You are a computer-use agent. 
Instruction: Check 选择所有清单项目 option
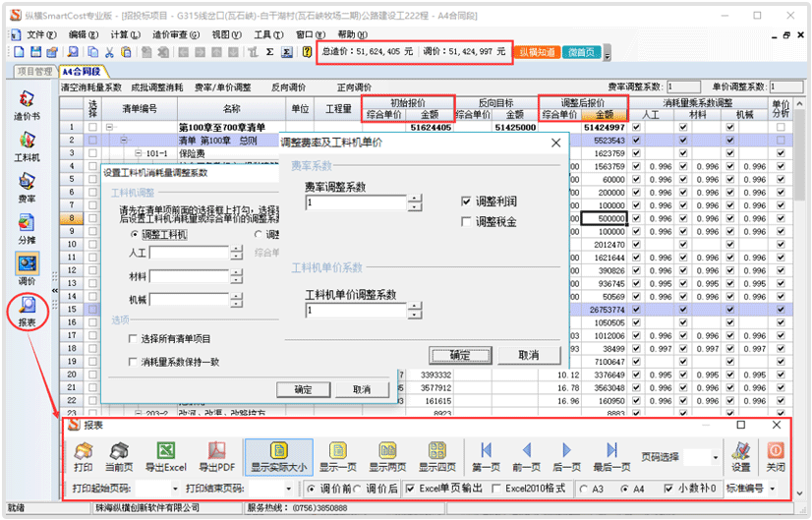pyautogui.click(x=133, y=339)
